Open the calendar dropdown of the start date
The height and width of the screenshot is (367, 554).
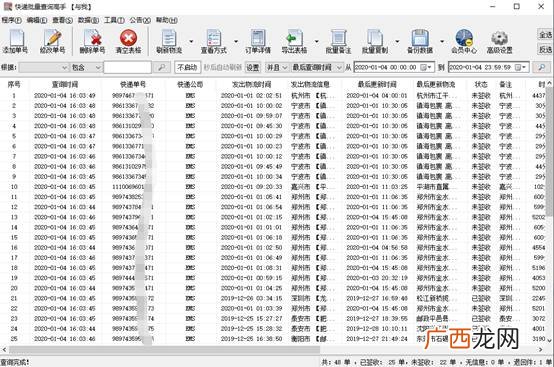coord(426,67)
